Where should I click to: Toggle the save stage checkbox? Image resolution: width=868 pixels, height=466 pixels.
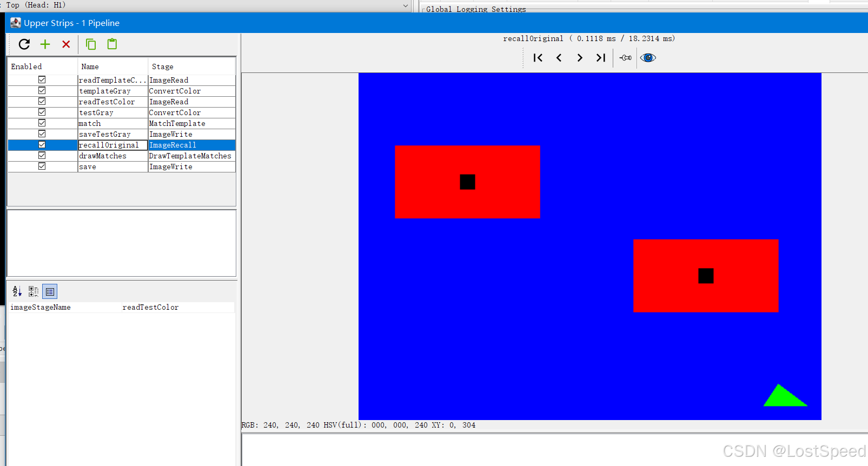point(42,167)
